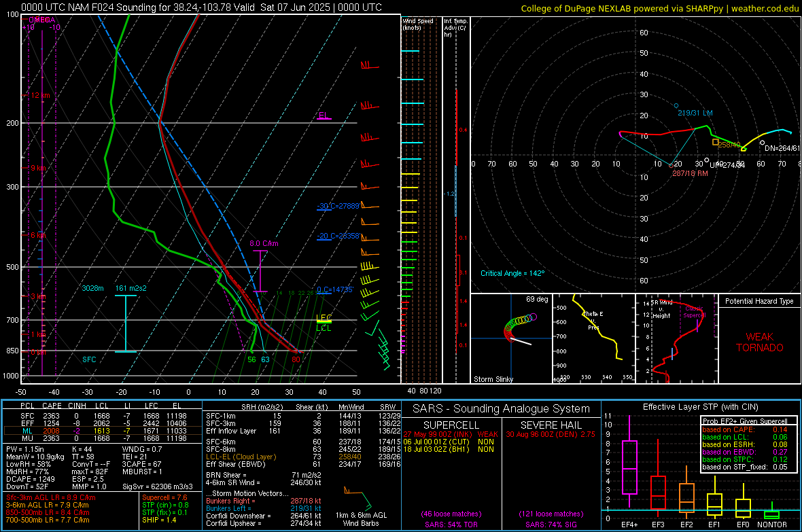Viewport: 802px width, 532px height.
Task: Select the SFC parcel row
Action: pos(103,416)
